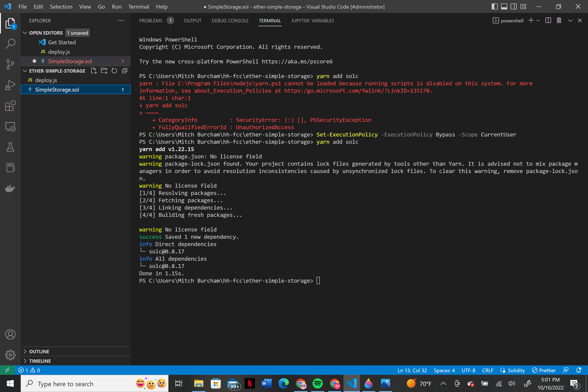Open the terminal launch profile dropdown

[x=538, y=20]
